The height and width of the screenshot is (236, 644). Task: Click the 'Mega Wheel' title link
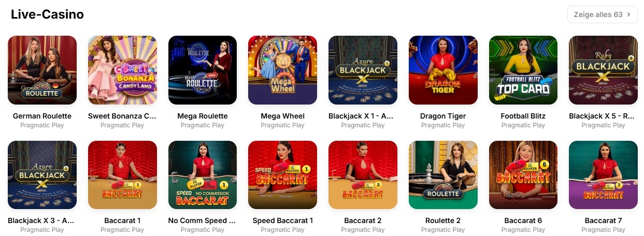(x=283, y=116)
